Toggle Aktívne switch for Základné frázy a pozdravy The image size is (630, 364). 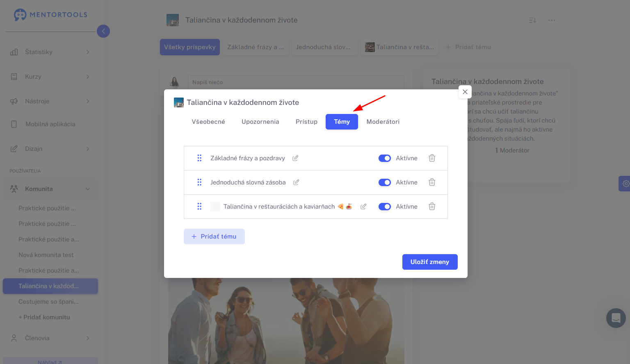(x=385, y=158)
